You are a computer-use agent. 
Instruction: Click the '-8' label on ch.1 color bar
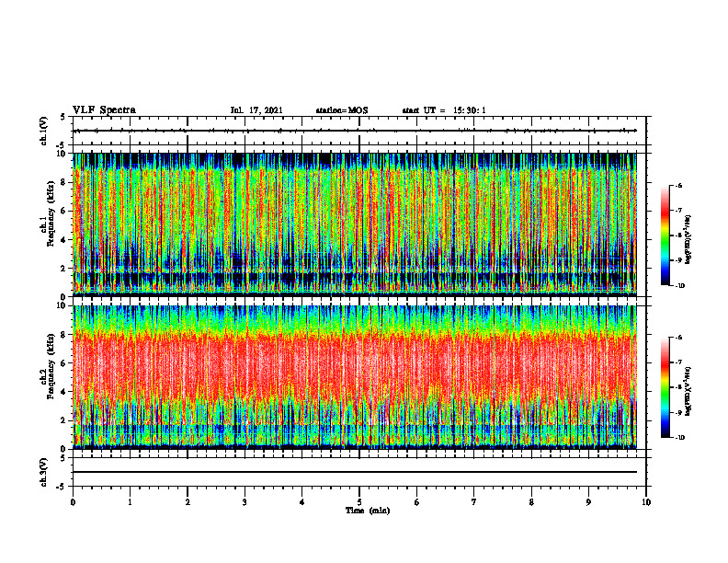coord(679,236)
